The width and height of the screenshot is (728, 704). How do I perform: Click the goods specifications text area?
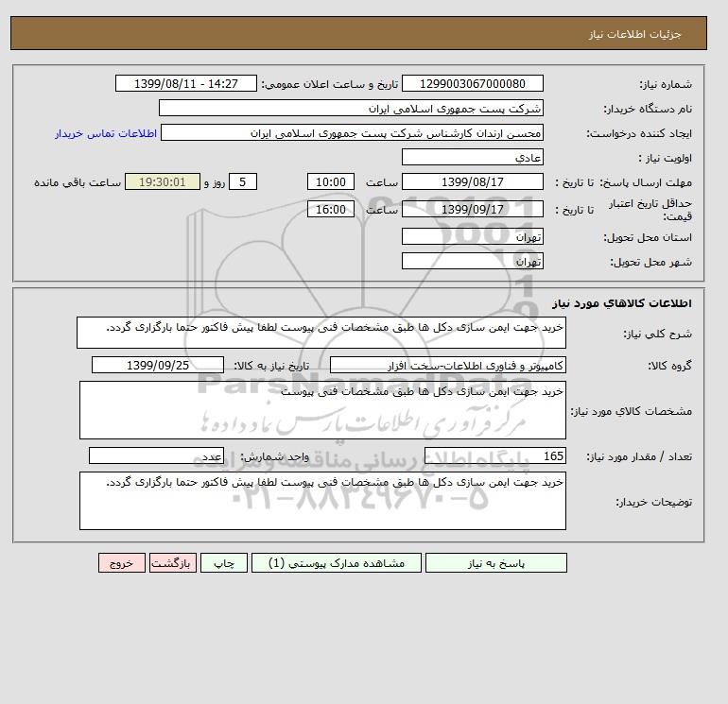coord(322,410)
